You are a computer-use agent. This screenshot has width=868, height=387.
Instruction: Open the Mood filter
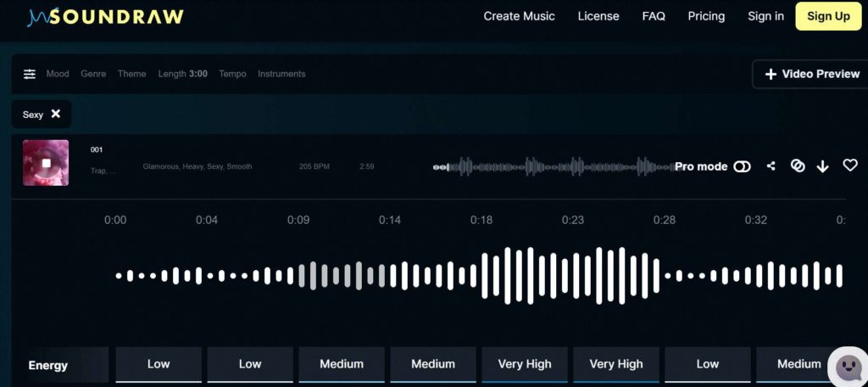point(58,74)
